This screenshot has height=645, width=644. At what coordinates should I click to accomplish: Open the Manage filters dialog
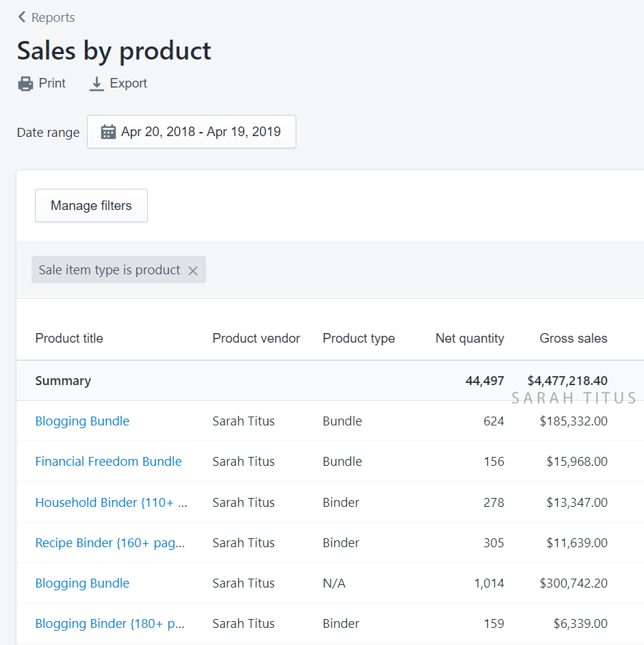91,205
